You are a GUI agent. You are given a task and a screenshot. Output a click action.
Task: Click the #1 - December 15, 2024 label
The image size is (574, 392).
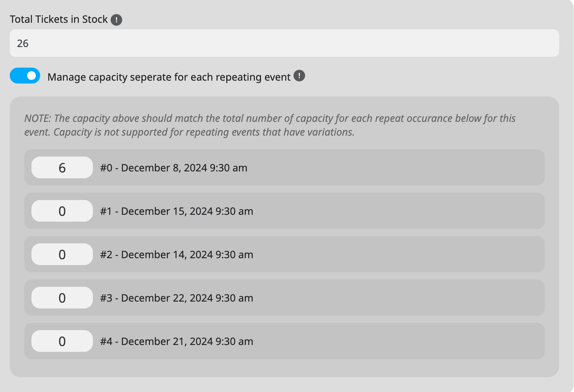(x=177, y=211)
